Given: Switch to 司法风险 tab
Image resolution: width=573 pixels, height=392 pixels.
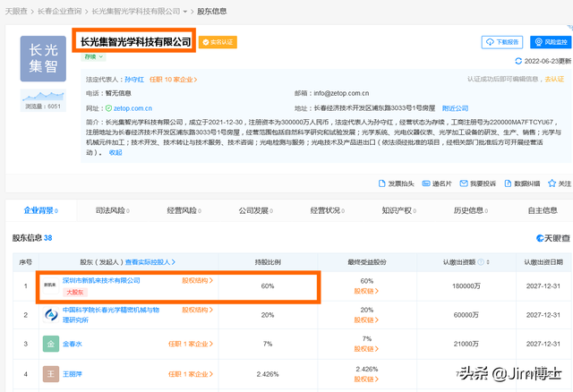Looking at the screenshot, I should (x=113, y=210).
